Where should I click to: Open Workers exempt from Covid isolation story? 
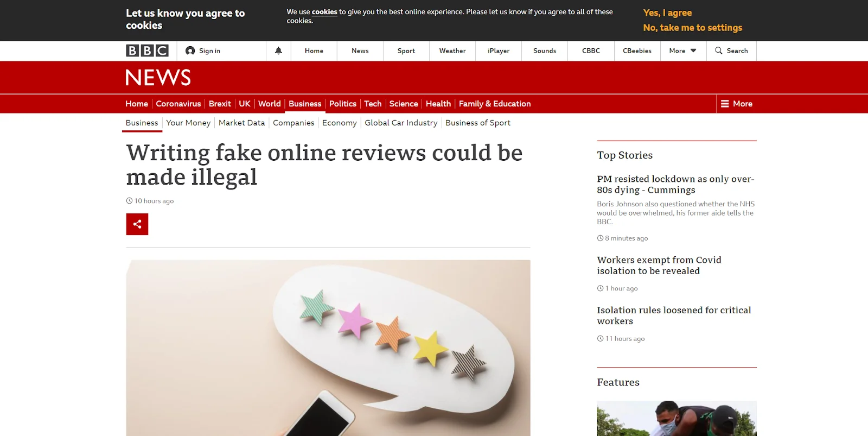(659, 265)
